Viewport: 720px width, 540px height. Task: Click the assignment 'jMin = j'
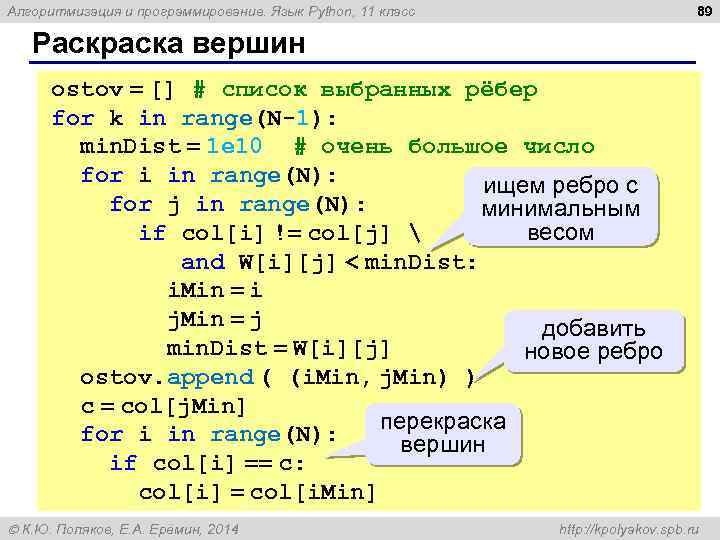[215, 320]
